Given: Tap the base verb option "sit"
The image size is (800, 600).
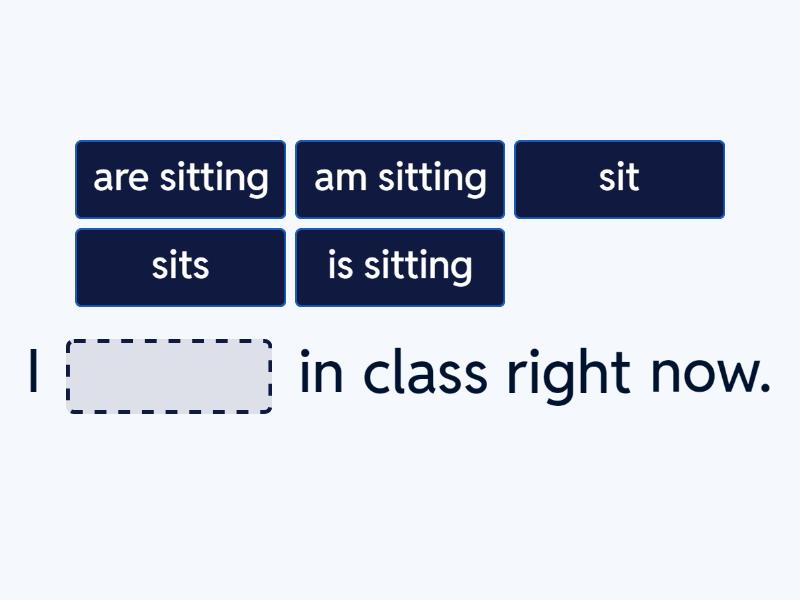Looking at the screenshot, I should [619, 179].
